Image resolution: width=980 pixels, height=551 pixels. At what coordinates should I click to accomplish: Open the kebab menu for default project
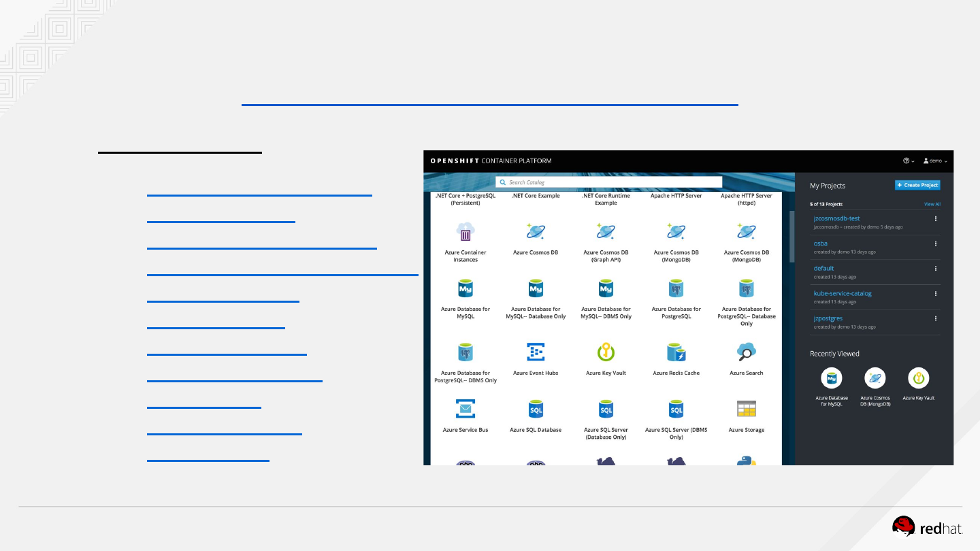pos(936,269)
